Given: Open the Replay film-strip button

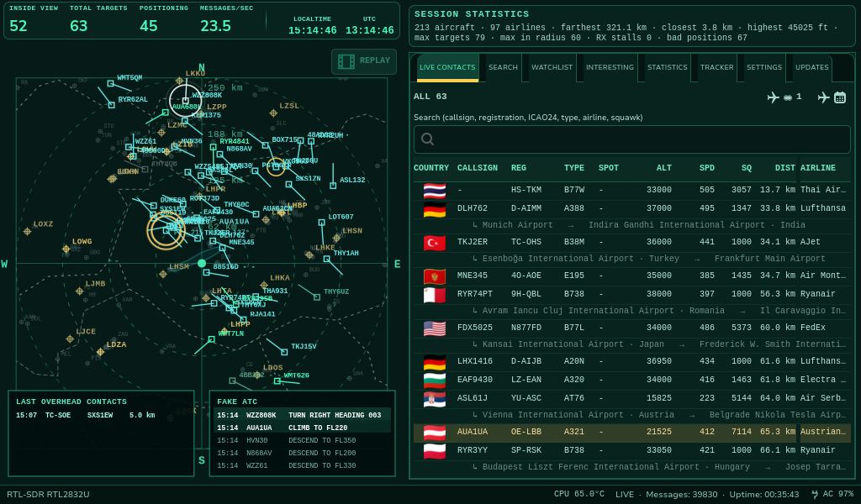Looking at the screenshot, I should [x=363, y=61].
